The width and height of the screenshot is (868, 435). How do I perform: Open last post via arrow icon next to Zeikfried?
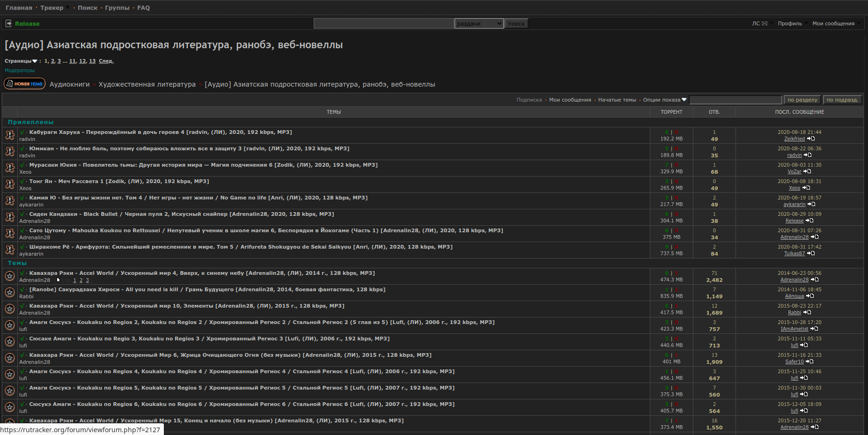(x=811, y=139)
